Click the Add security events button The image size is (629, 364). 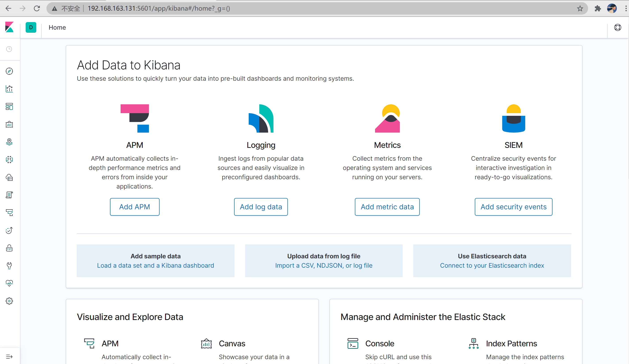(x=514, y=207)
